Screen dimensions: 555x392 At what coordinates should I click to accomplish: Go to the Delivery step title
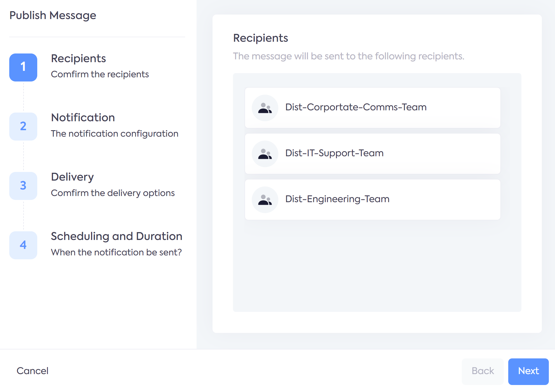point(72,177)
